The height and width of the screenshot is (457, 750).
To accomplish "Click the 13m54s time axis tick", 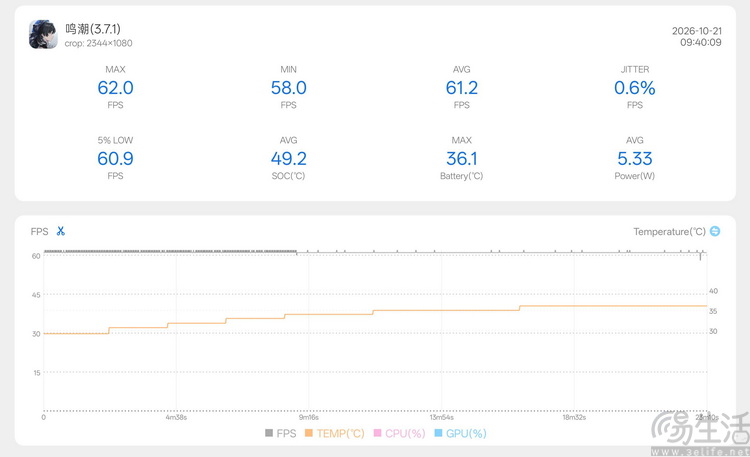I will pyautogui.click(x=441, y=417).
